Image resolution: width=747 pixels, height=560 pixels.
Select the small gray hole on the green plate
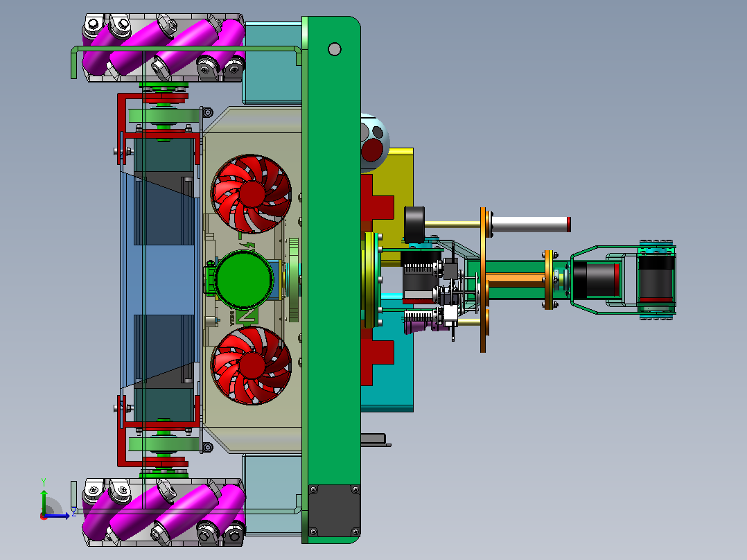pos(335,49)
